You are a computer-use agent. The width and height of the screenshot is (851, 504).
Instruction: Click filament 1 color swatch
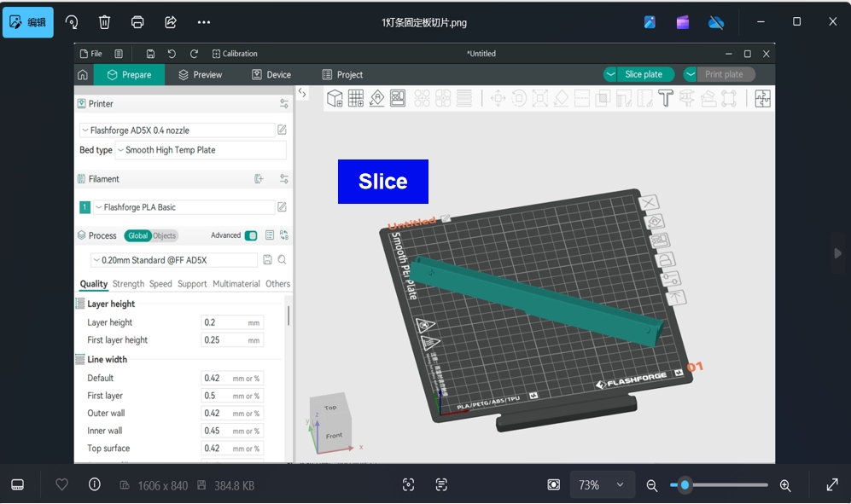[x=85, y=207]
